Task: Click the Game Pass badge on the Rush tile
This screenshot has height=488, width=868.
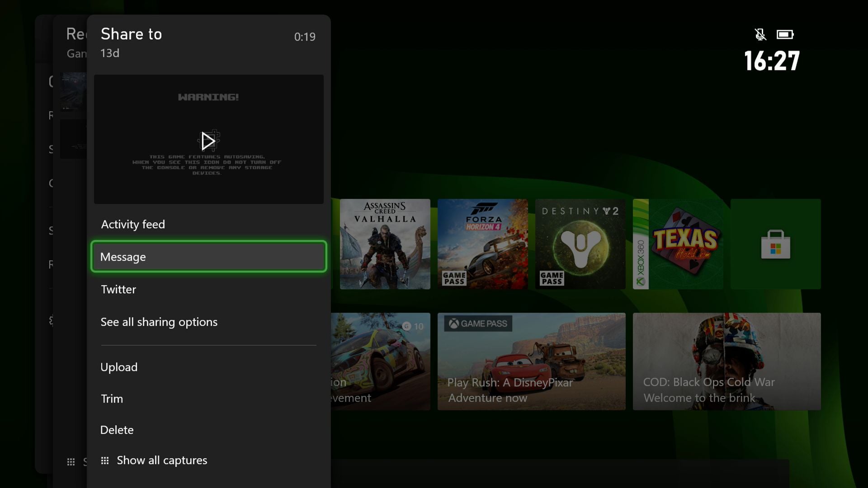Action: pos(477,323)
